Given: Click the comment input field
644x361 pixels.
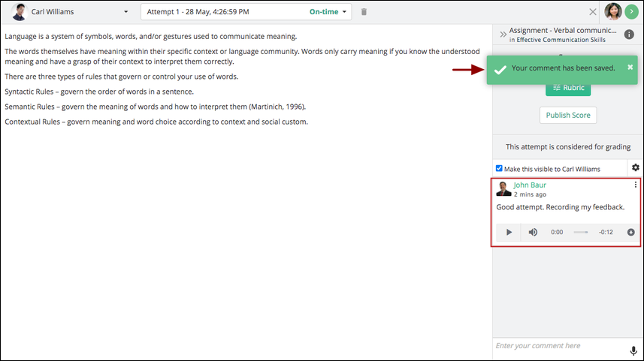Looking at the screenshot, I should point(559,346).
